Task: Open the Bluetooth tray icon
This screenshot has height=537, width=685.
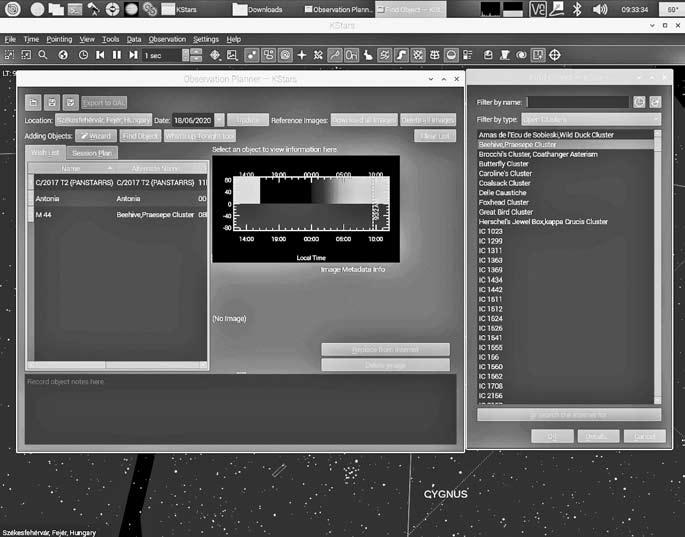Action: [x=577, y=9]
